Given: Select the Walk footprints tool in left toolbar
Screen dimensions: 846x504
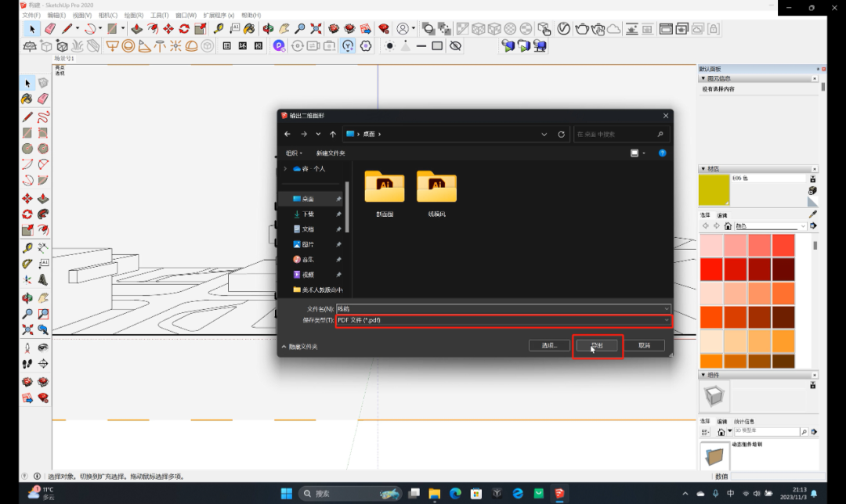Looking at the screenshot, I should (27, 364).
